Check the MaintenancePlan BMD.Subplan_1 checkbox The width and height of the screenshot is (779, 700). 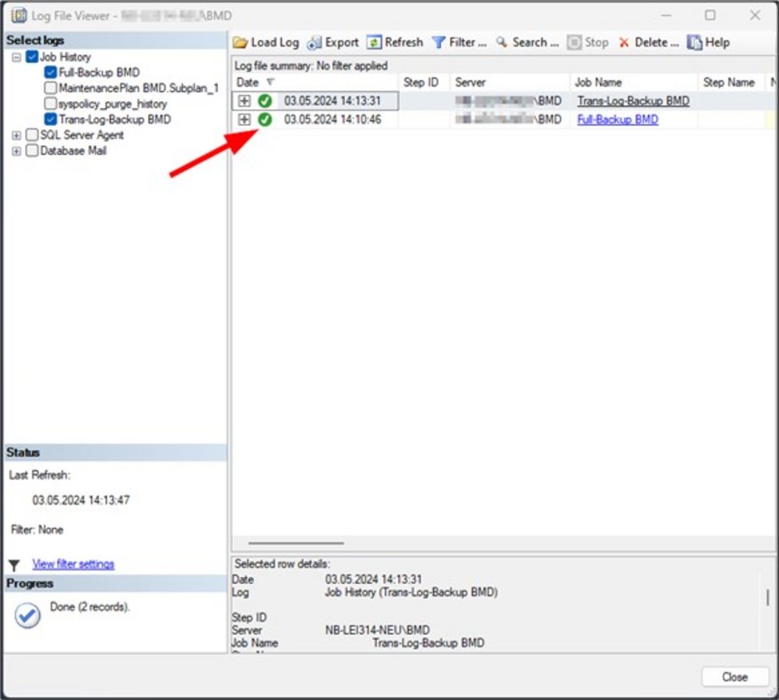(x=51, y=88)
